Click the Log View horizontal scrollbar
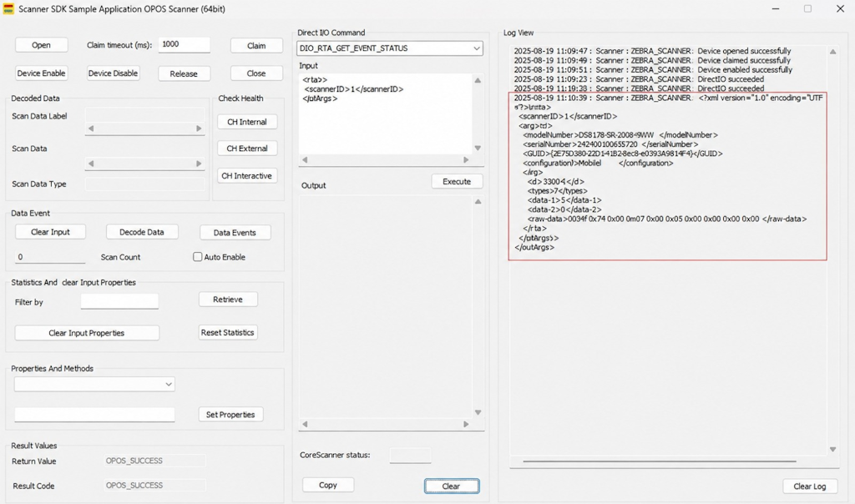Screen dimensions: 855x504 pyautogui.click(x=660, y=461)
